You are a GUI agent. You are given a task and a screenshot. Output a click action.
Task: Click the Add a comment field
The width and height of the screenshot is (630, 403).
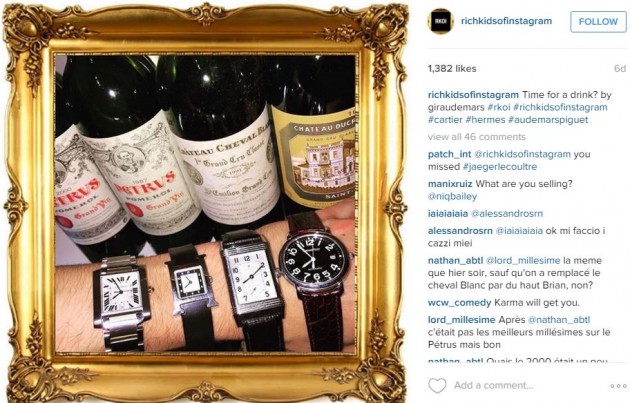493,385
